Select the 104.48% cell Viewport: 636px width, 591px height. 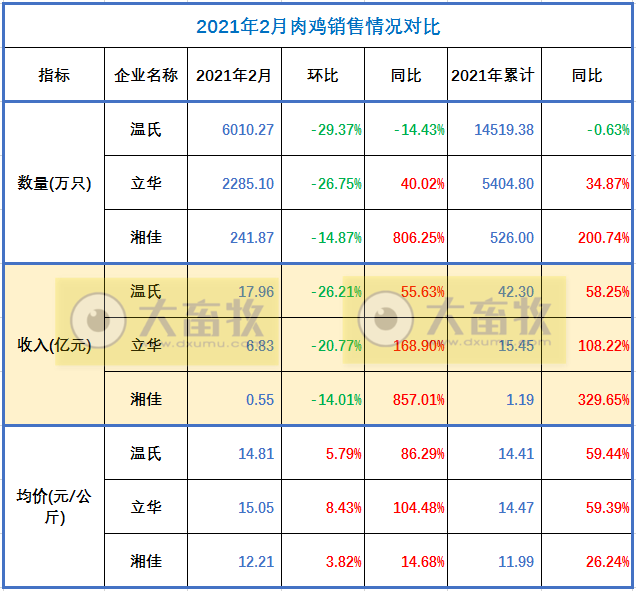point(419,507)
